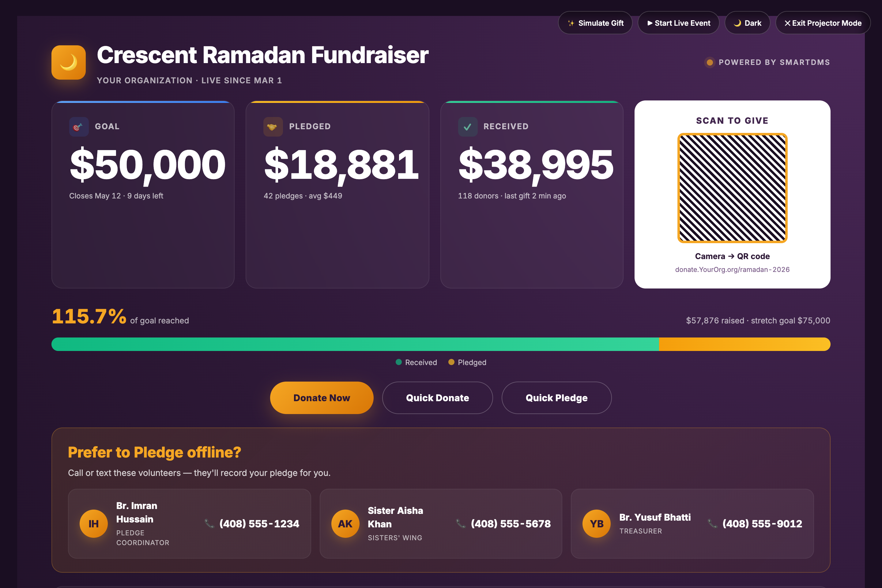The height and width of the screenshot is (588, 882).
Task: Click 'YOUR ORGANIZATION · LIVE SINCE MAR 1' subtitle
Action: [x=189, y=81]
